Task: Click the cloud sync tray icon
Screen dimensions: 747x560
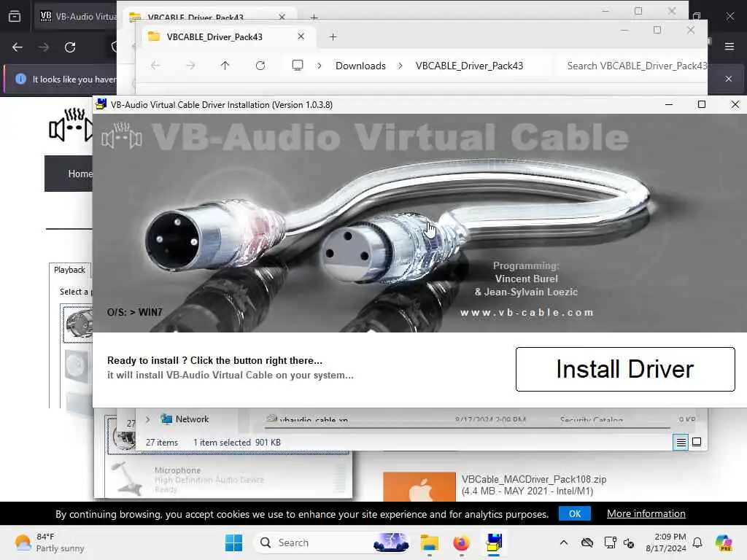Action: pos(587,542)
